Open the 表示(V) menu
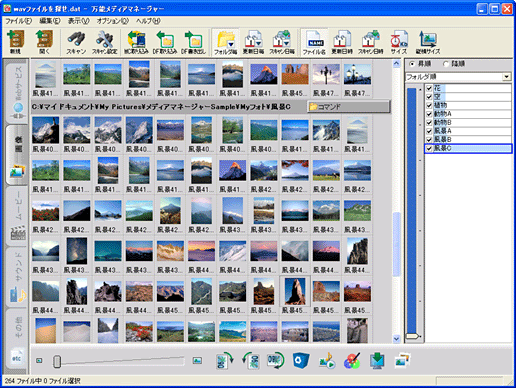Screen dimensions: 516x388 coord(79,21)
